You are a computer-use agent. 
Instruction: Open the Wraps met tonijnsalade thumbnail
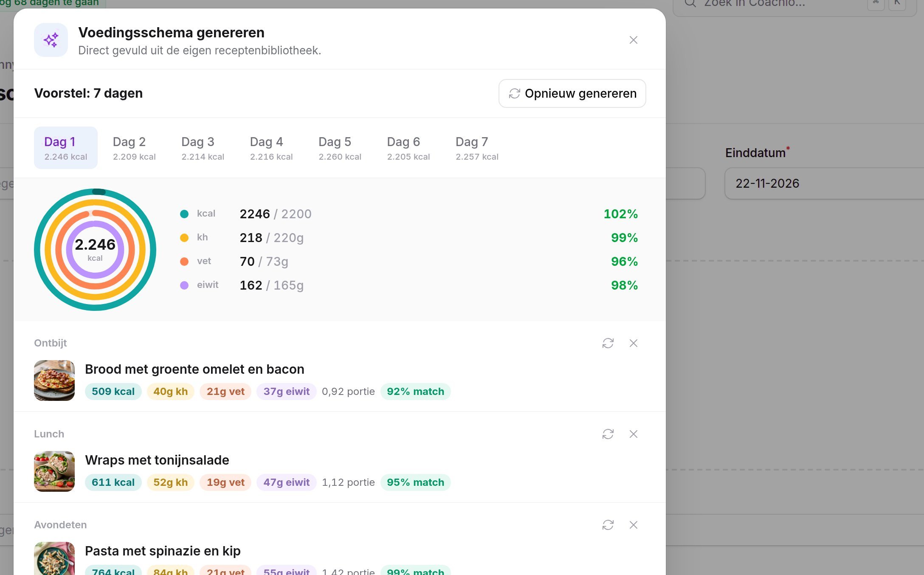(54, 471)
